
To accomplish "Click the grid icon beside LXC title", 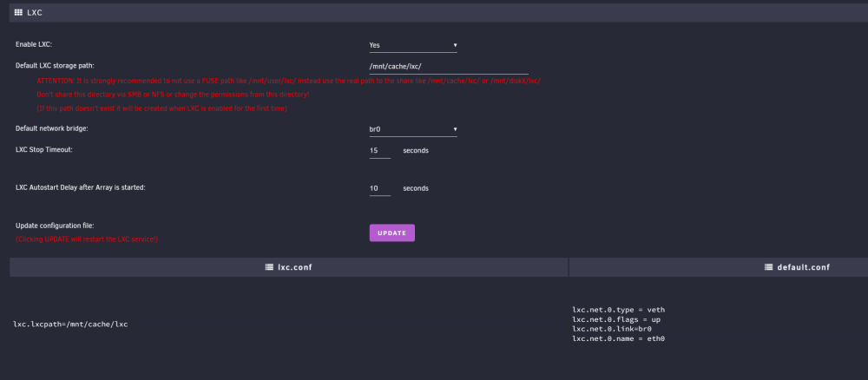I will 18,12.
